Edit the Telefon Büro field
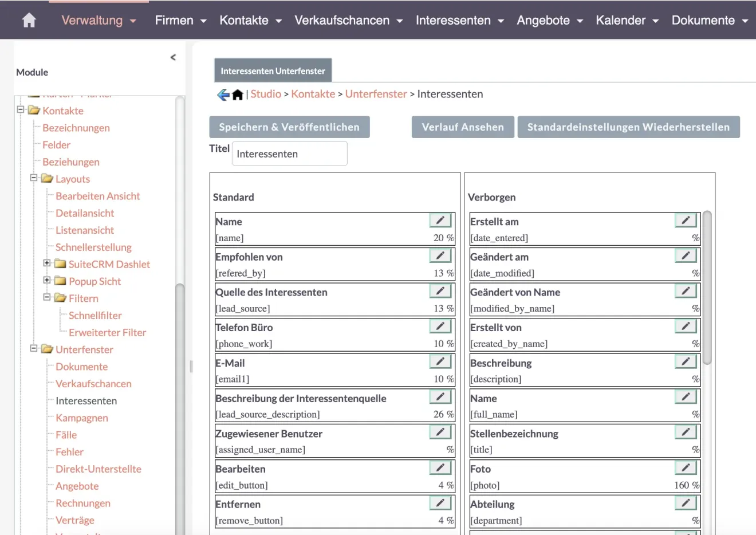Viewport: 756px width, 535px height. coord(440,326)
